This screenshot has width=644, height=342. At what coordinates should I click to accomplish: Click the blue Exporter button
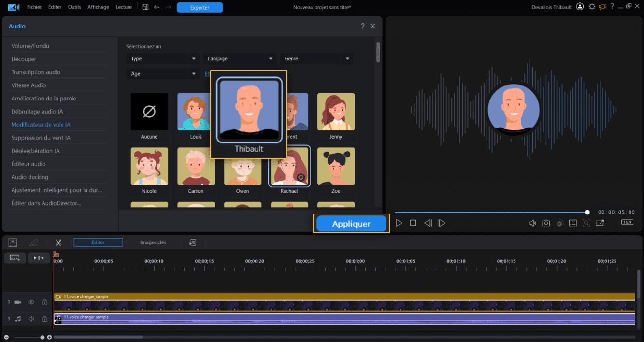point(200,8)
